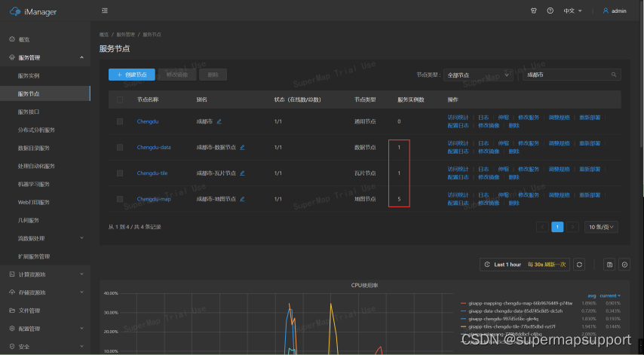Open the 中文 language dropdown
The width and height of the screenshot is (644, 355).
(x=572, y=11)
